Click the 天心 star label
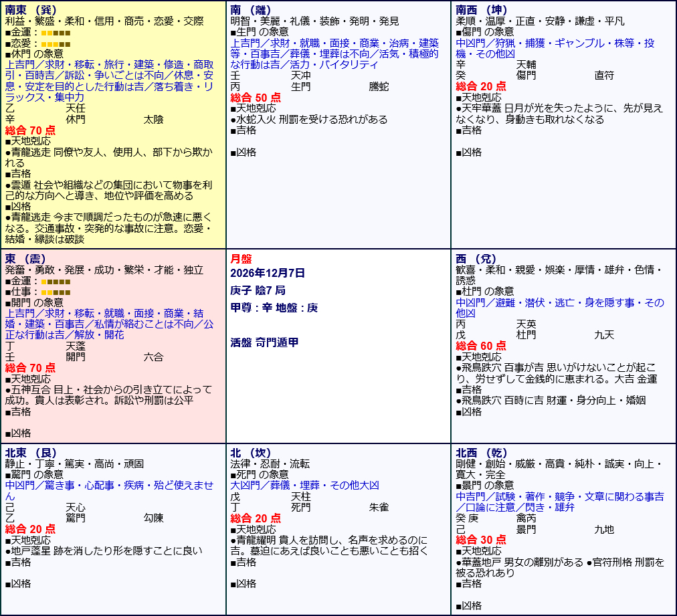The image size is (677, 616). pyautogui.click(x=76, y=507)
